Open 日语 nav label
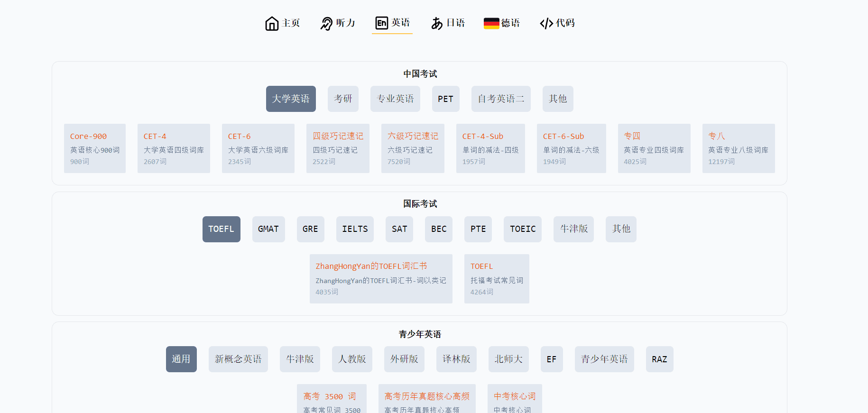The height and width of the screenshot is (413, 868). (456, 23)
